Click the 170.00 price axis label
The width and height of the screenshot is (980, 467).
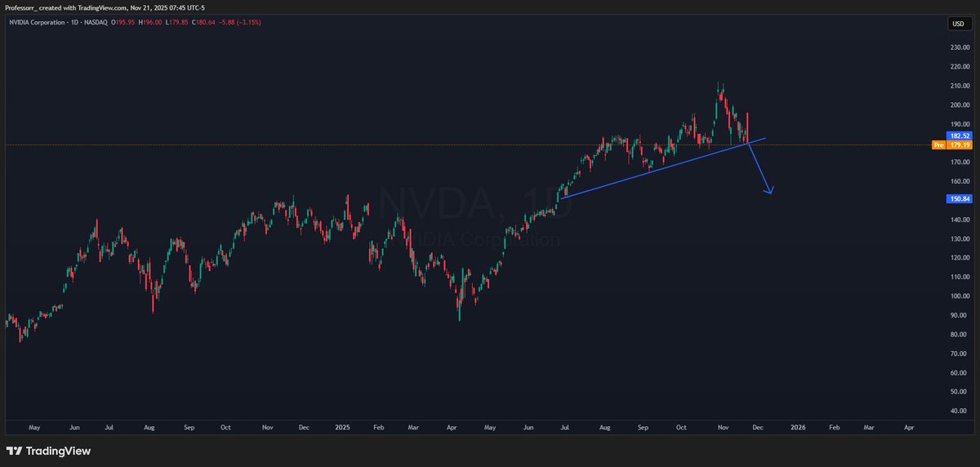click(959, 162)
